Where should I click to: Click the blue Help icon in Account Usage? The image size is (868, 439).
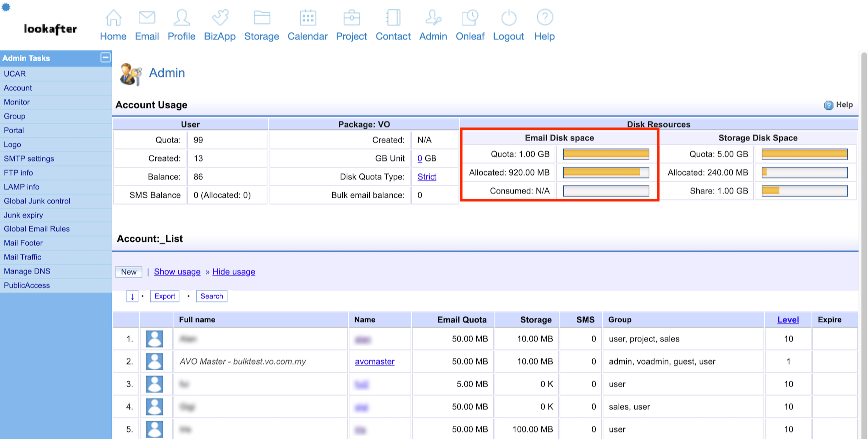tap(828, 105)
